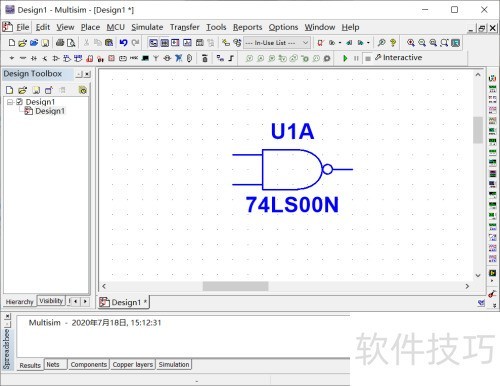Click the Electrical Rules Check icon
The image size is (500, 386).
[320, 43]
